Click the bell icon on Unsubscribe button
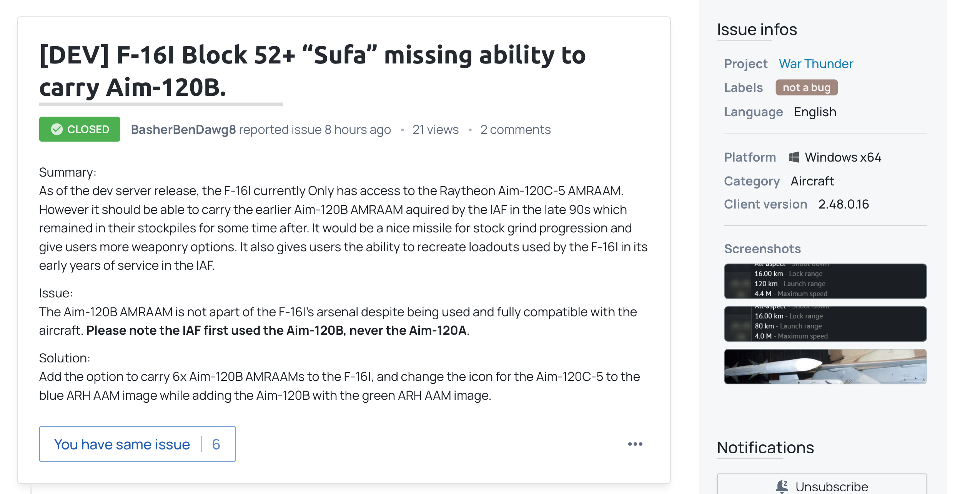 [782, 486]
